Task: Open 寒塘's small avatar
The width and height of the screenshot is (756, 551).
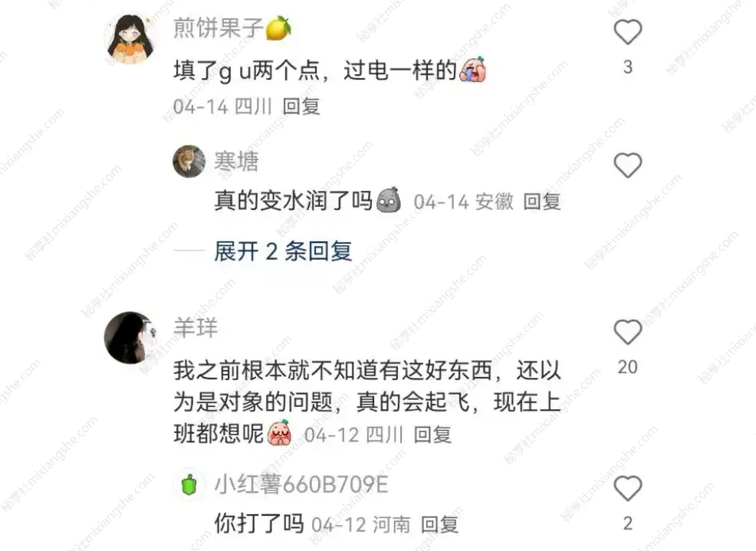Action: (189, 161)
